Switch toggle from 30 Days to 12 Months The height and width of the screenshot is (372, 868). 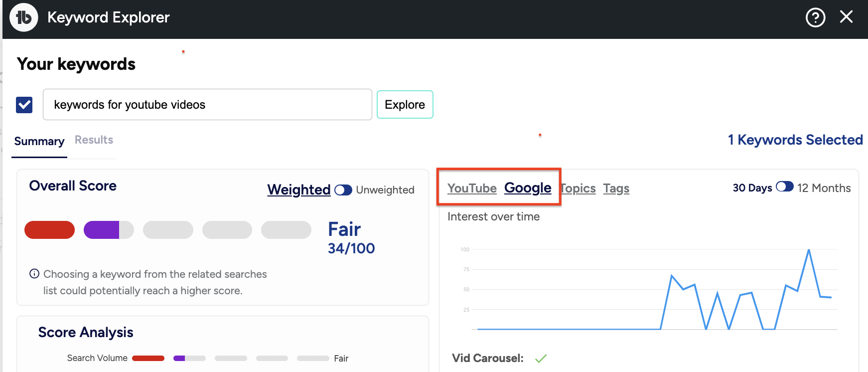point(784,187)
